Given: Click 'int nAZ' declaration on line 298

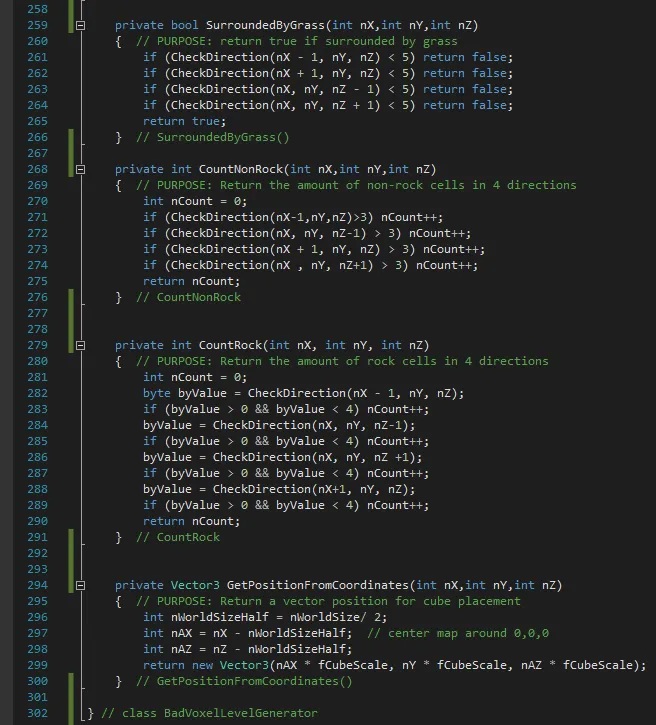Looking at the screenshot, I should click(167, 649).
